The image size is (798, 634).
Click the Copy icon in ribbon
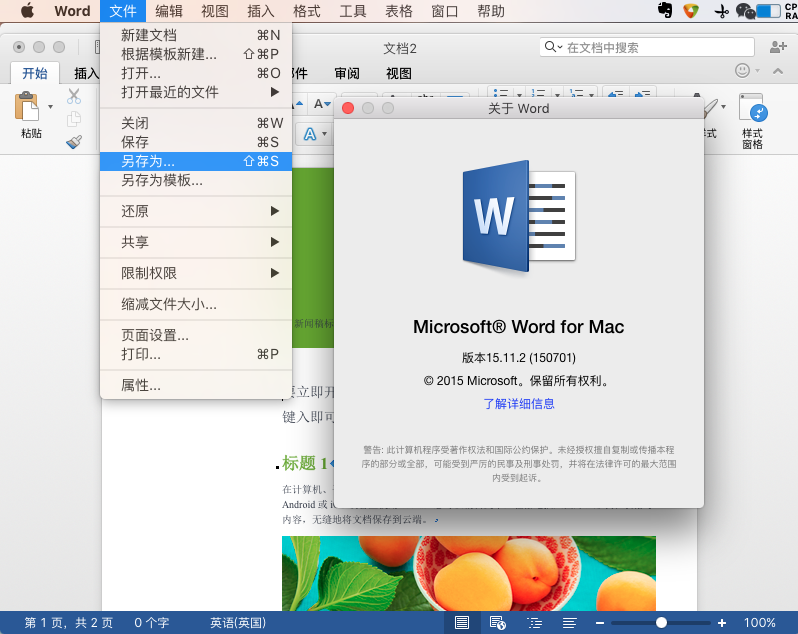(x=74, y=119)
